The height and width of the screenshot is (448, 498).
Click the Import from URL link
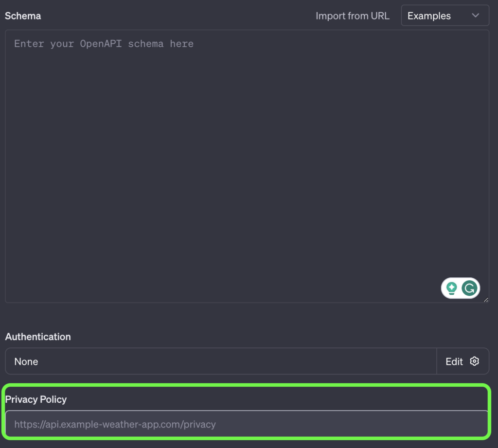click(353, 16)
